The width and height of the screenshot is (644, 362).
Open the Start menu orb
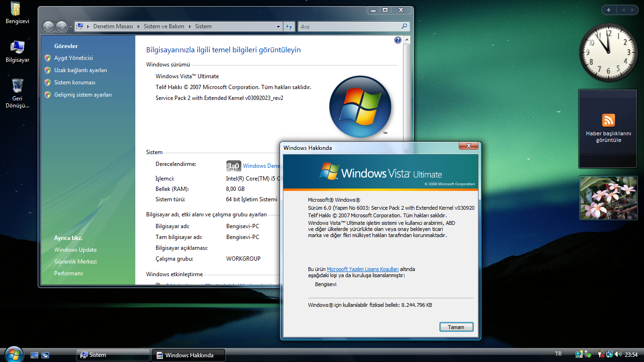pos(13,354)
